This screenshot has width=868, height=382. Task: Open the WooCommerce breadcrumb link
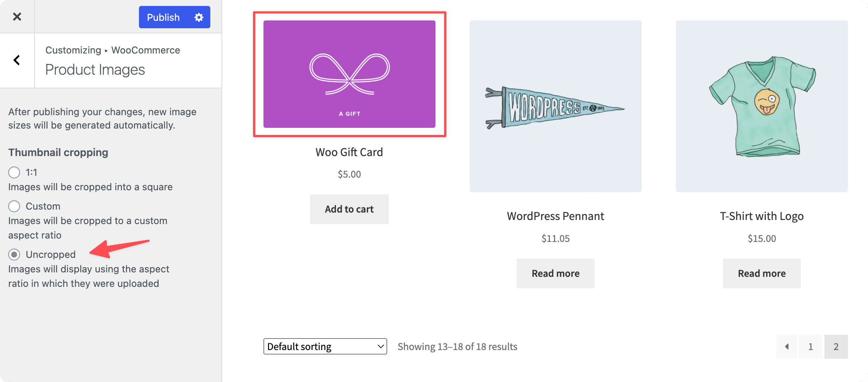coord(145,50)
